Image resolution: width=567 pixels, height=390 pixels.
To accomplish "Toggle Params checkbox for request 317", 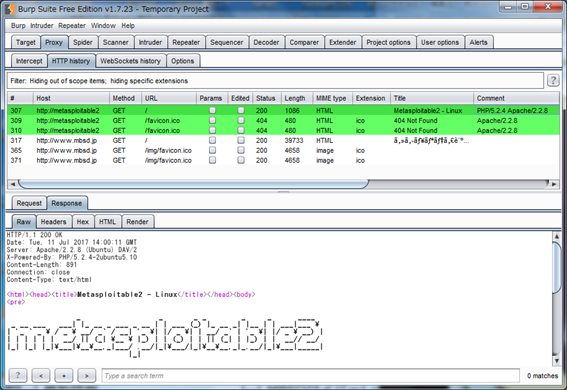I will pyautogui.click(x=212, y=140).
